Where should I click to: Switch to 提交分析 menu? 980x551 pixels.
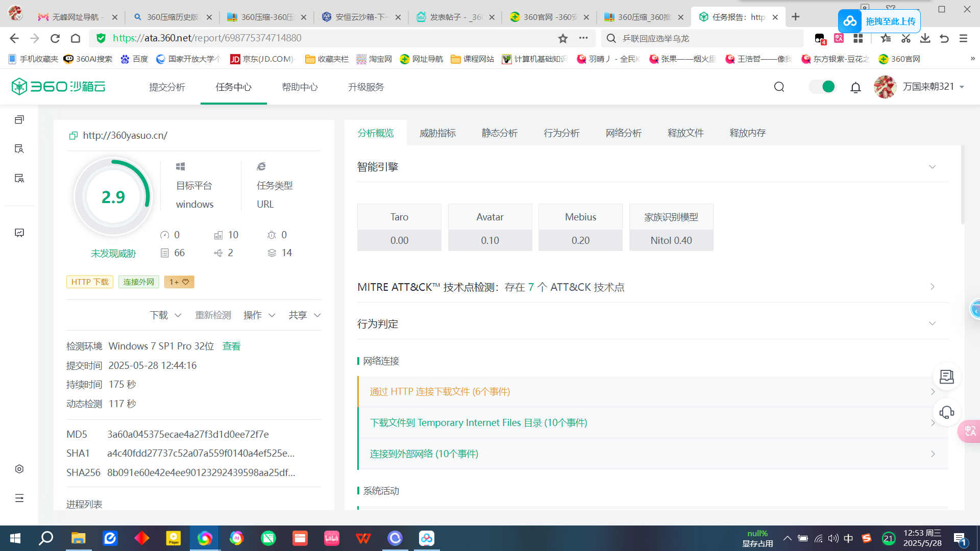tap(167, 87)
